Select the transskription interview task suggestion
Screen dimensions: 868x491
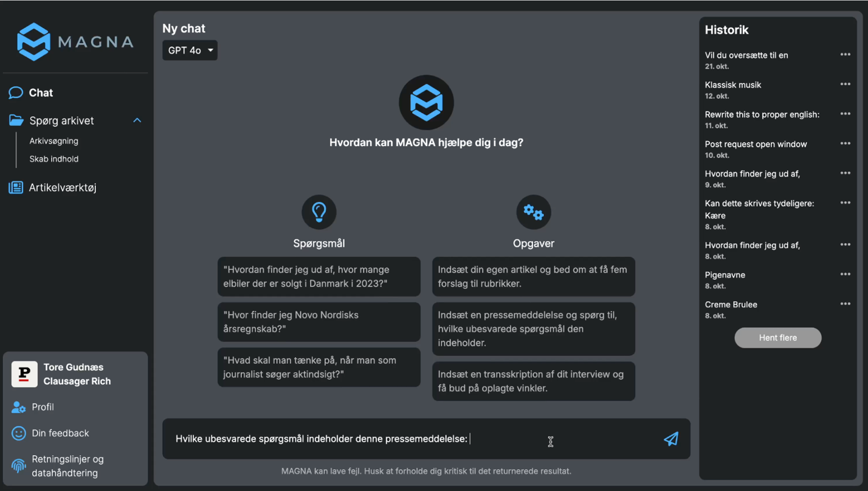click(x=533, y=381)
